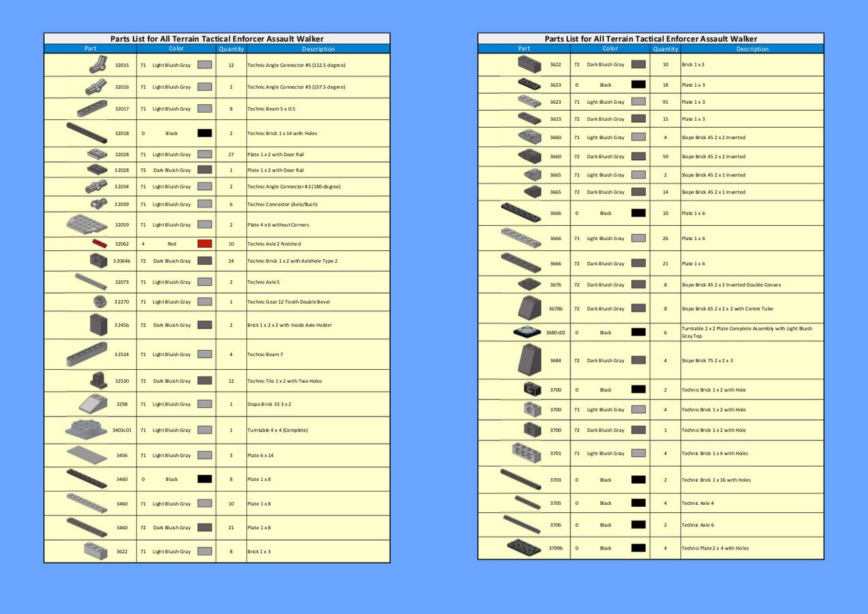The width and height of the screenshot is (868, 614).
Task: Select the red Technic Axle 2 Notched image
Action: (x=100, y=243)
